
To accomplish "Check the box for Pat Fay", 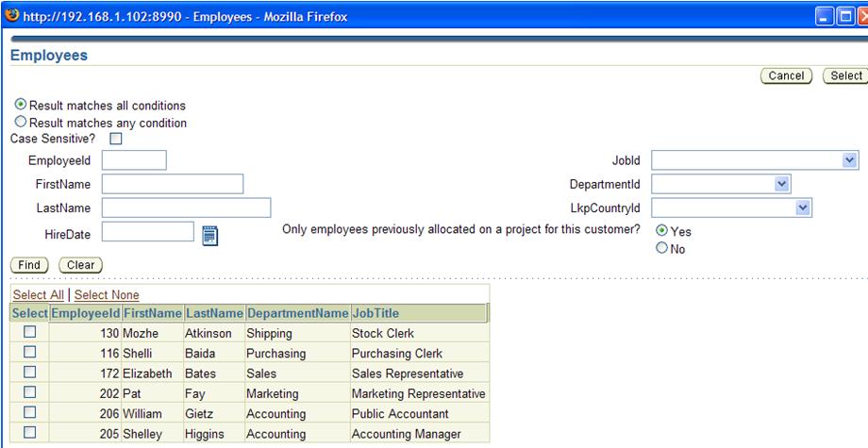I will click(x=30, y=392).
